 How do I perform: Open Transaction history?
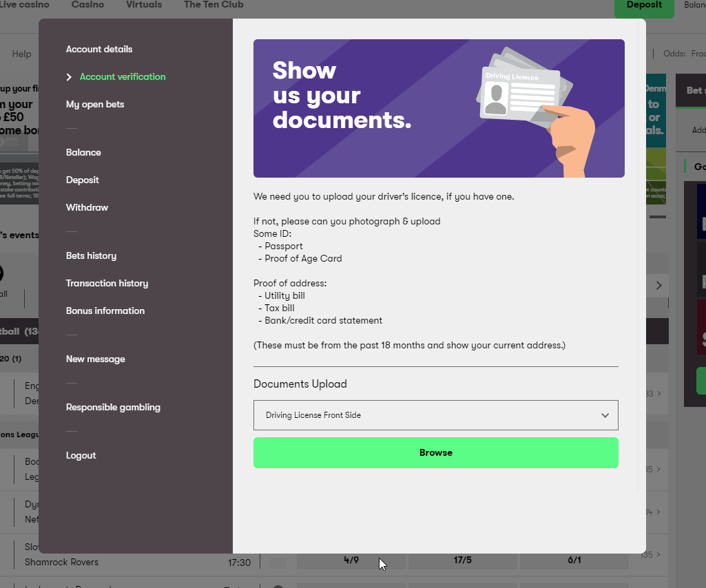(107, 284)
